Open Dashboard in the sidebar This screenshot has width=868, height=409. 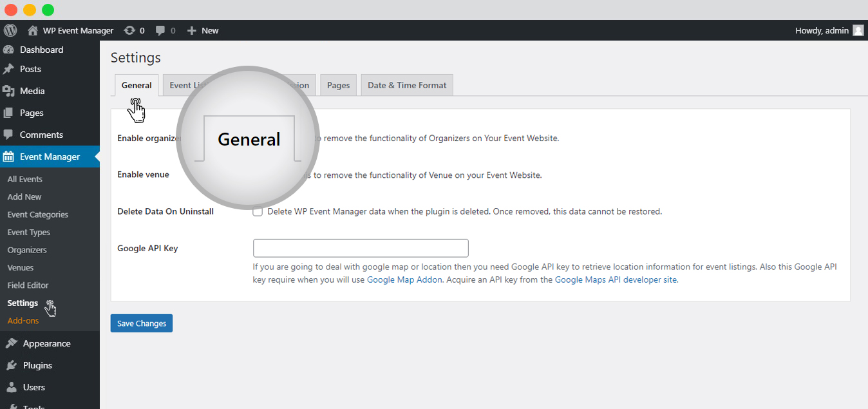41,50
